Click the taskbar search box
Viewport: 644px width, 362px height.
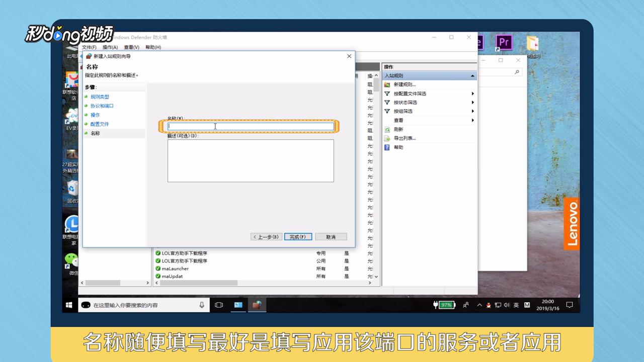click(143, 305)
